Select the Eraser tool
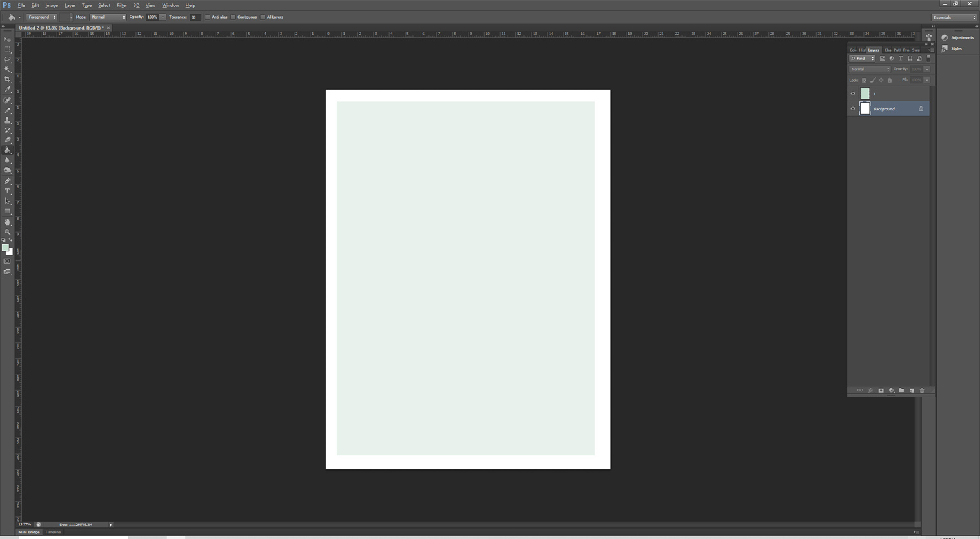This screenshot has height=539, width=980. click(x=7, y=140)
